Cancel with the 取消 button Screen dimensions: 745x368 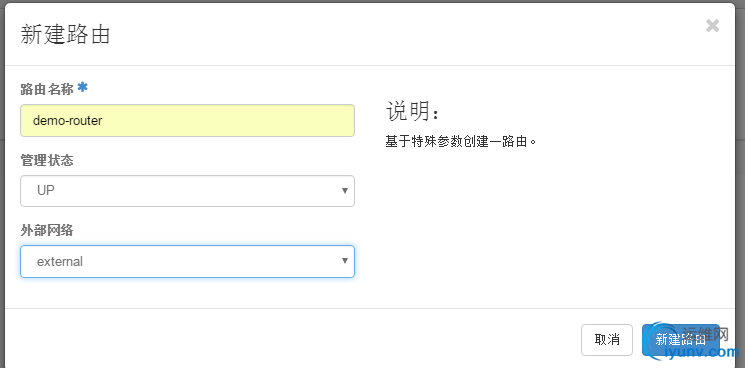coord(607,340)
